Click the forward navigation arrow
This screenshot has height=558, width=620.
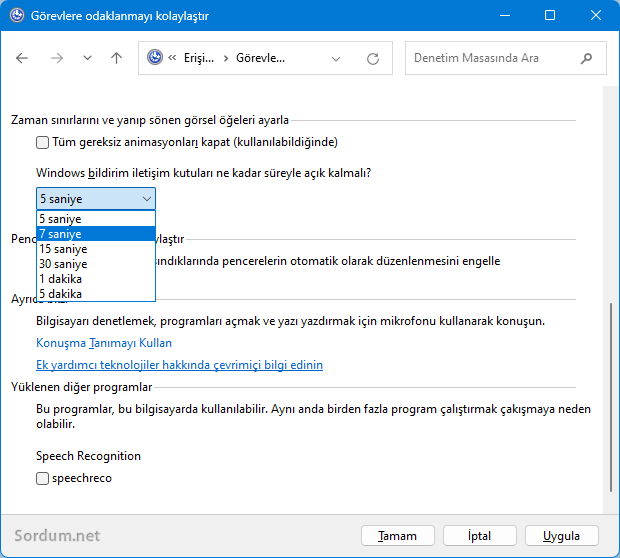57,59
